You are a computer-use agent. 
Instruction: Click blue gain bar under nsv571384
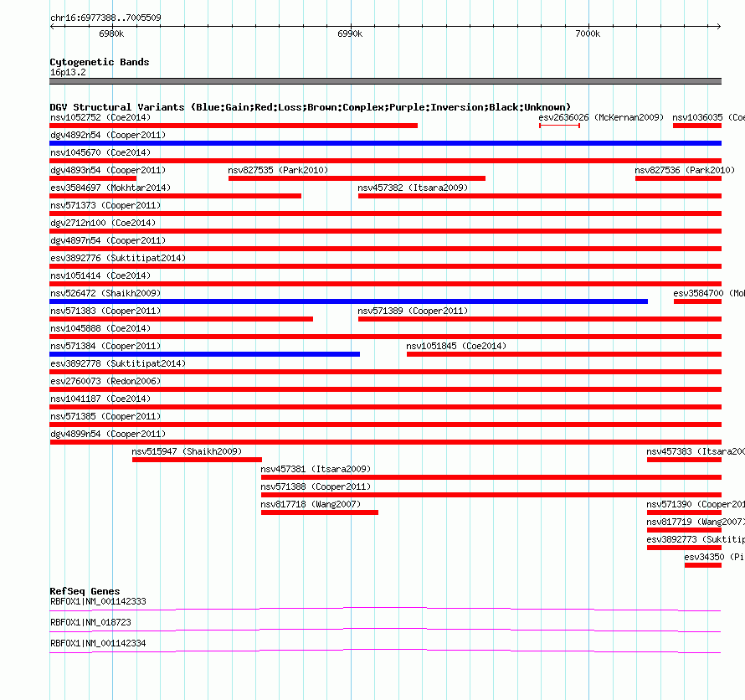click(x=205, y=354)
